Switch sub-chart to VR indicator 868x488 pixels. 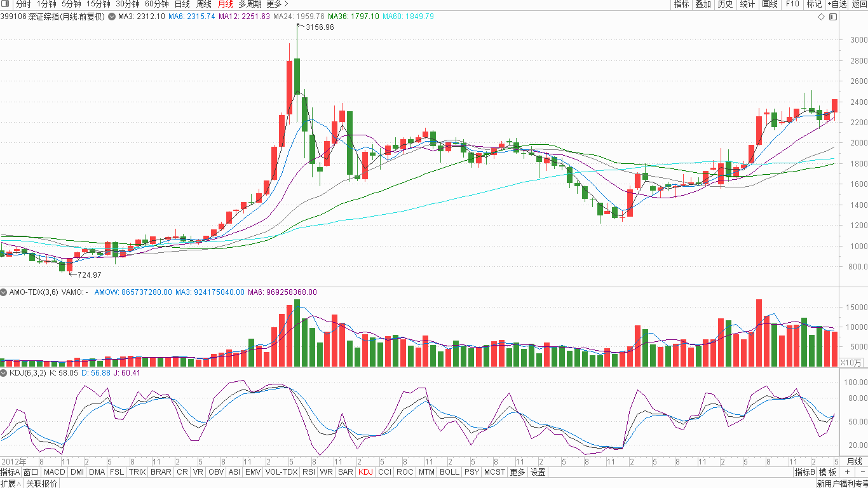click(x=198, y=472)
